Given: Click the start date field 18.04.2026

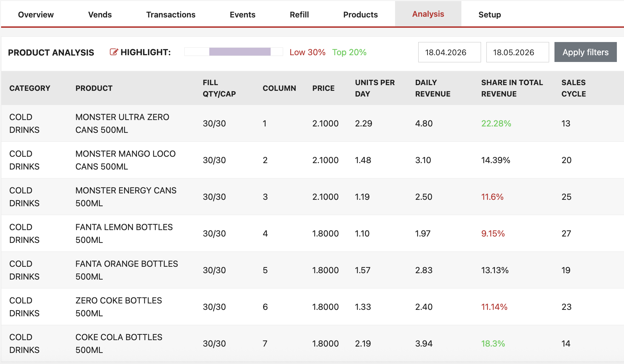Looking at the screenshot, I should (x=449, y=52).
